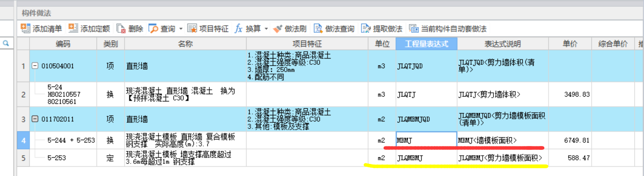The width and height of the screenshot is (644, 176).
Task: Click the 查询 (query) magnifier icon
Action: [153, 29]
